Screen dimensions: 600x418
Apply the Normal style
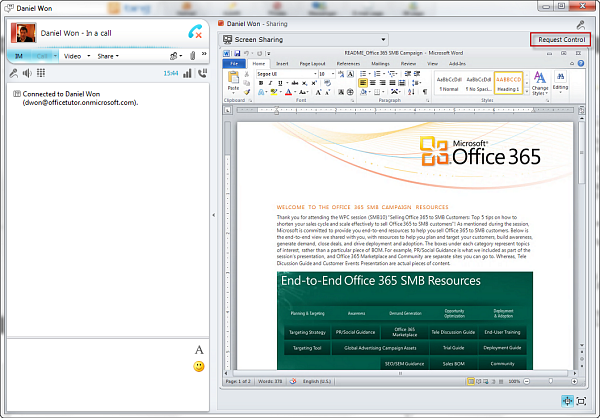click(x=448, y=83)
